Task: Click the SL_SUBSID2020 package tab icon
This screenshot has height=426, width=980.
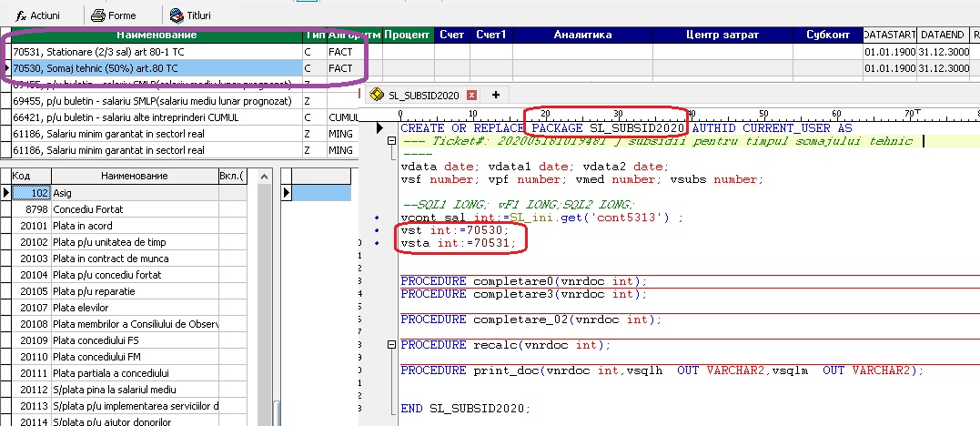Action: click(x=376, y=95)
